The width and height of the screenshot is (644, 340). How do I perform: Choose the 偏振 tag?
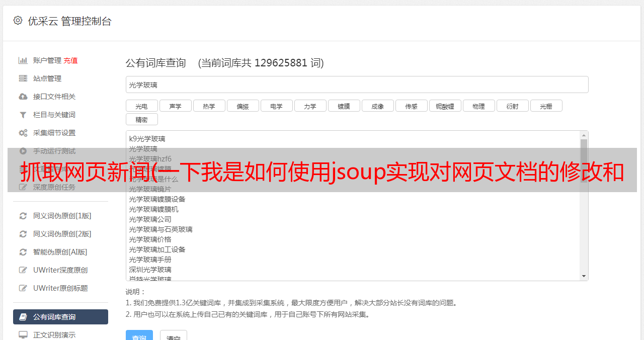pyautogui.click(x=243, y=106)
